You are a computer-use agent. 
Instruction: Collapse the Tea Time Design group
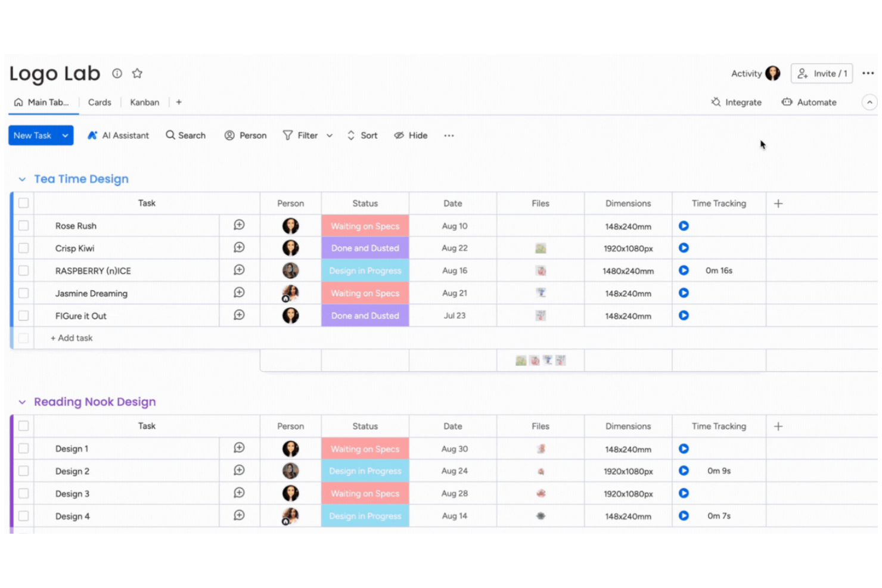(x=21, y=179)
